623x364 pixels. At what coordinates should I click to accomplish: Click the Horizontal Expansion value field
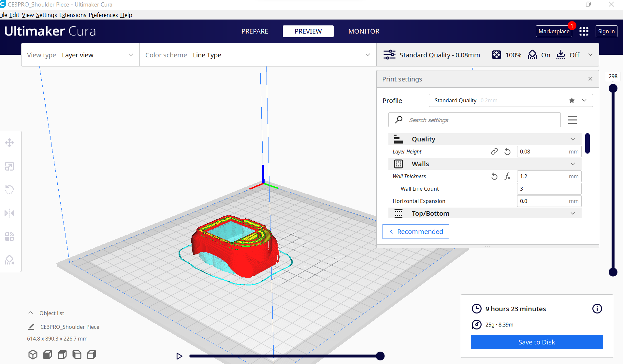coord(549,201)
